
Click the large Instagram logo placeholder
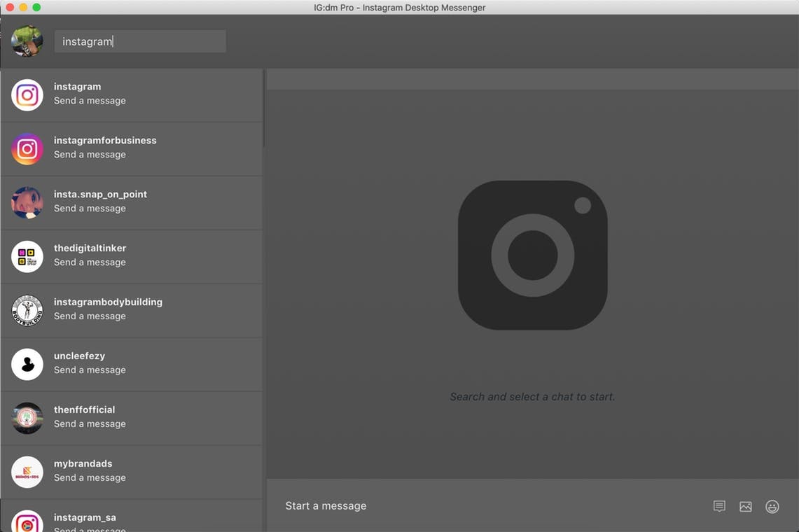532,255
